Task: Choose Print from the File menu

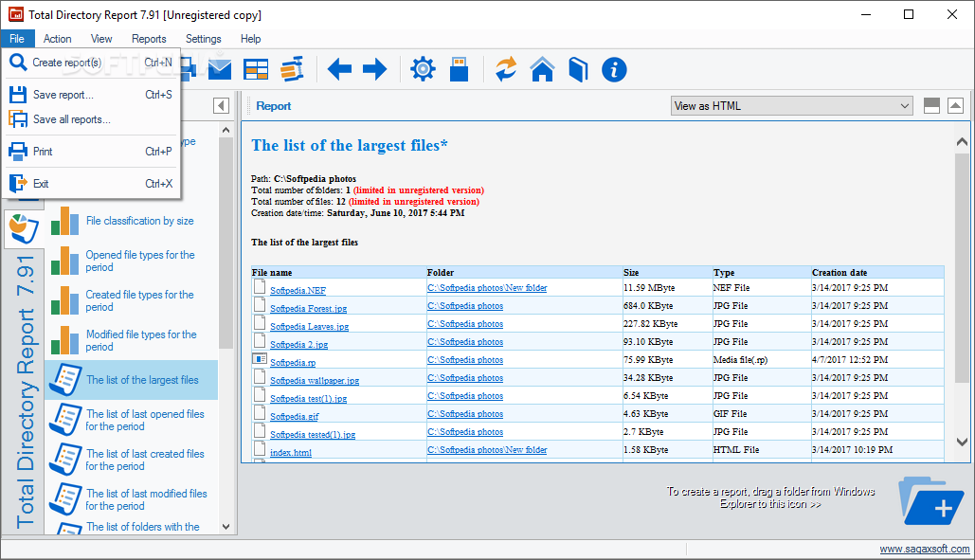Action: (x=92, y=151)
